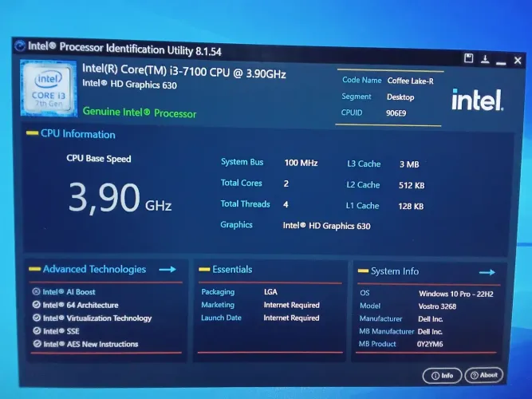This screenshot has width=532, height=399.
Task: Click the Intel AI Boost label
Action: (x=69, y=292)
